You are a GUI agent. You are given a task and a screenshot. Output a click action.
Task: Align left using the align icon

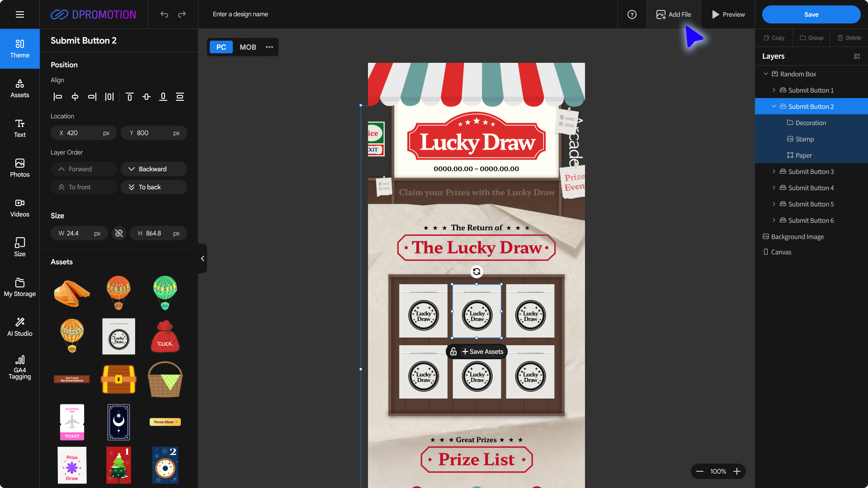(x=58, y=97)
